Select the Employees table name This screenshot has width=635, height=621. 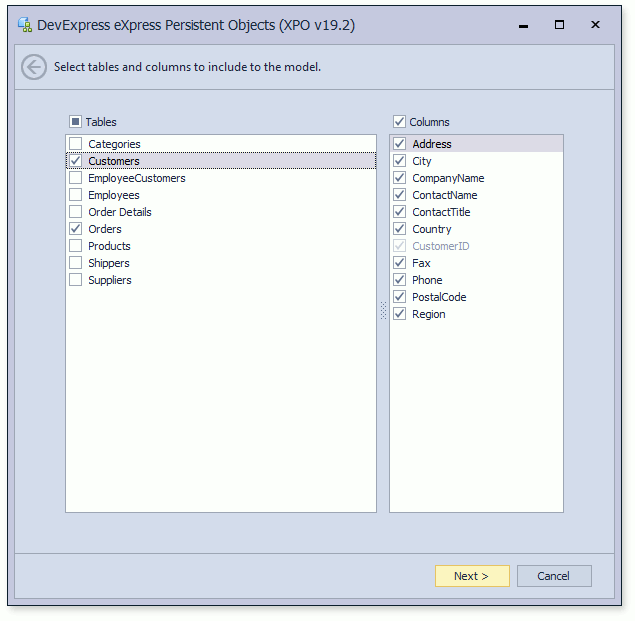pos(114,195)
